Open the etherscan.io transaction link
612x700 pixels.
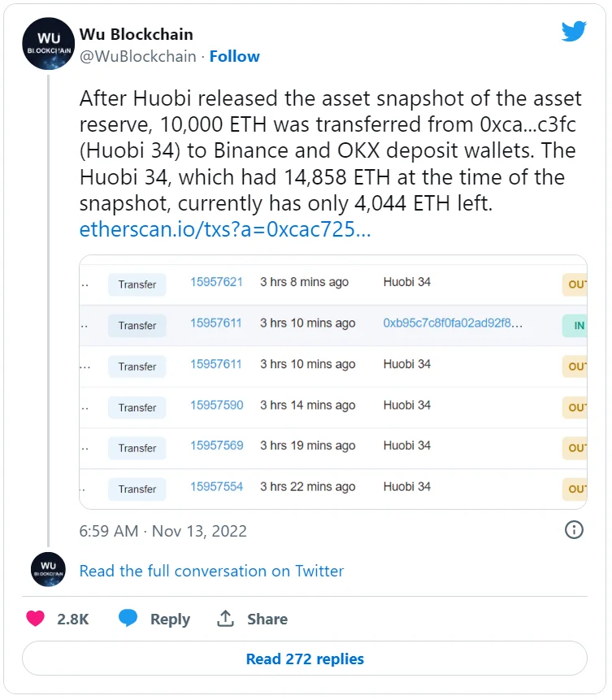tap(224, 229)
